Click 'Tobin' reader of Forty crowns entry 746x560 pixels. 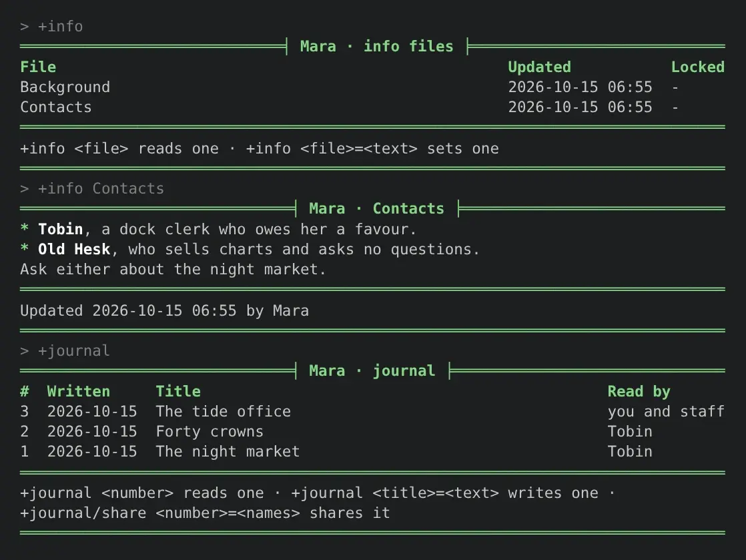pos(630,432)
